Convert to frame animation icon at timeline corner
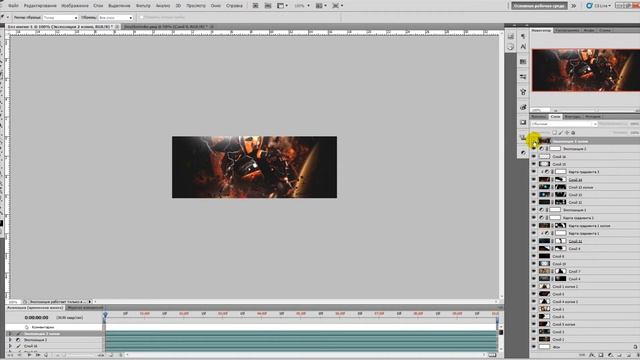 click(493, 355)
